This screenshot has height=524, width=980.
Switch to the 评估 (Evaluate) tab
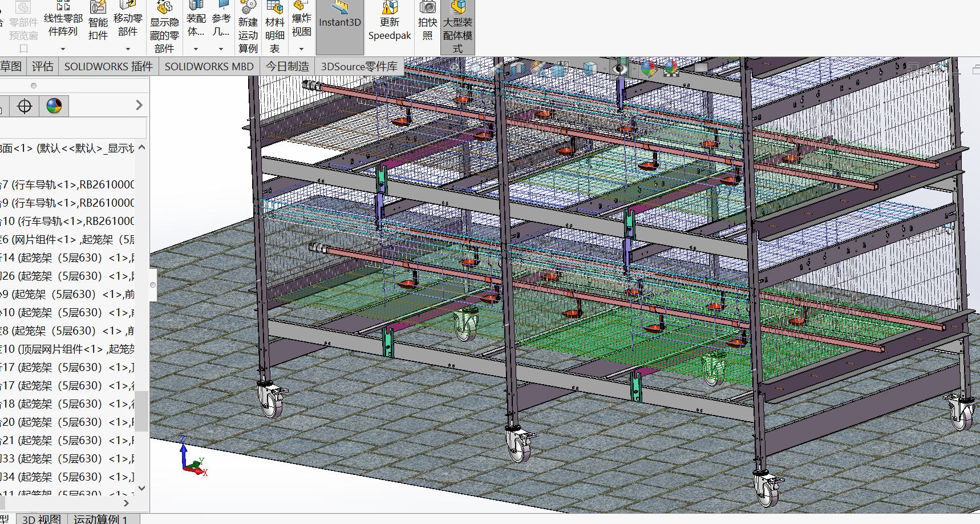42,66
